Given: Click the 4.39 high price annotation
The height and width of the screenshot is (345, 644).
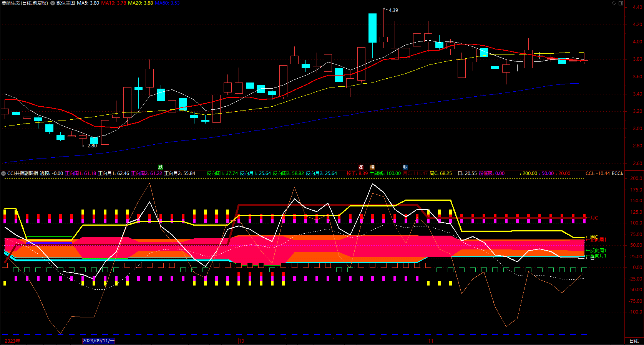Looking at the screenshot, I should (393, 10).
